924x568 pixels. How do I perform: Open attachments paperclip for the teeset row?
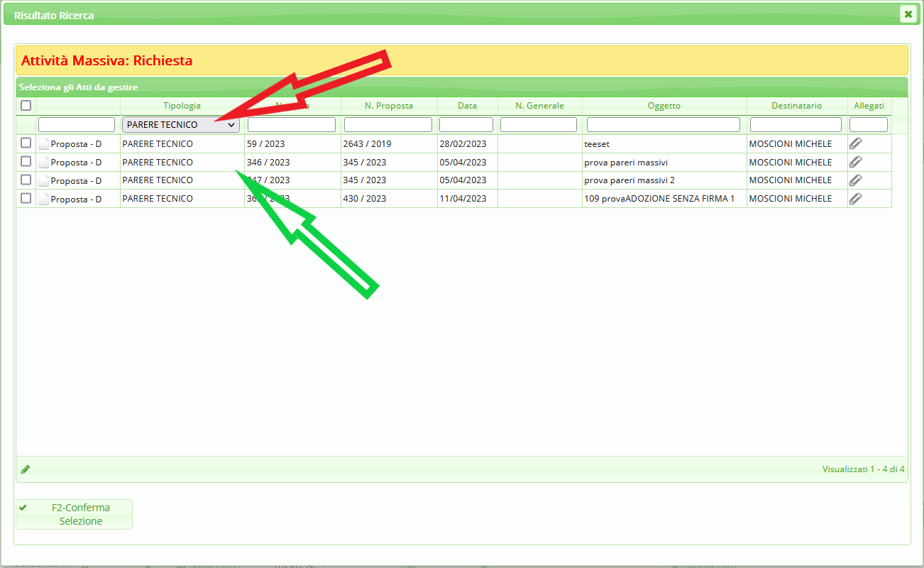[x=856, y=143]
